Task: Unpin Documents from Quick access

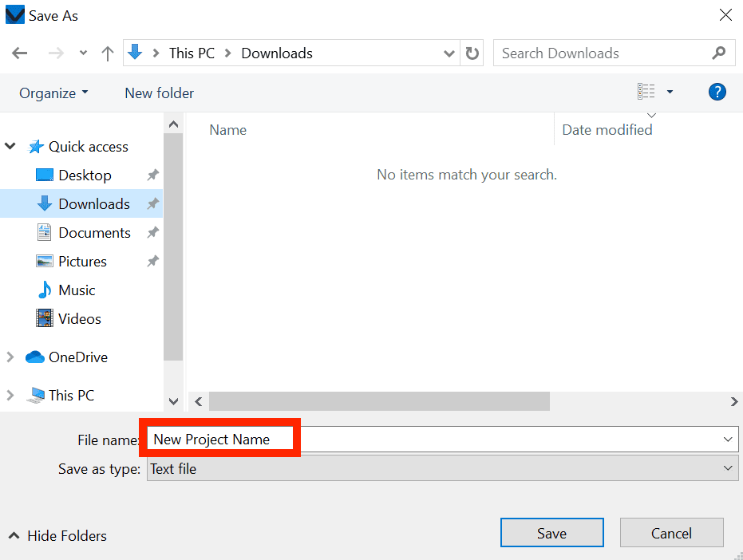Action: pos(152,232)
